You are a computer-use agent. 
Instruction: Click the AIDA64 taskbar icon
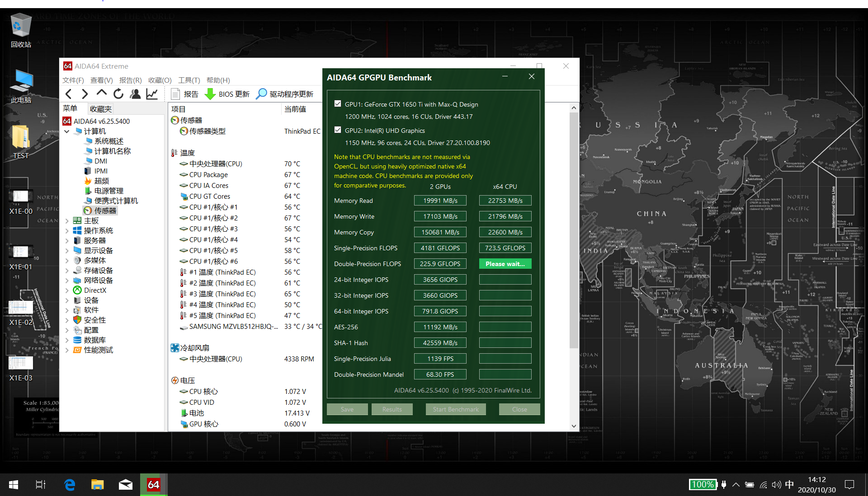[x=154, y=485]
